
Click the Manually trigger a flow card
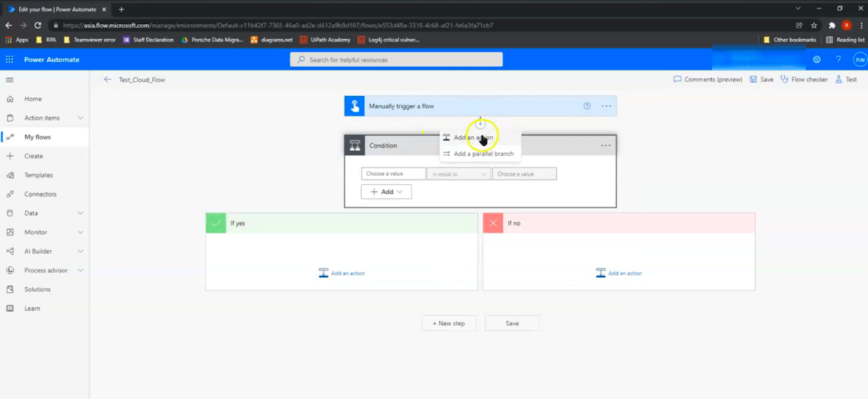click(x=480, y=106)
